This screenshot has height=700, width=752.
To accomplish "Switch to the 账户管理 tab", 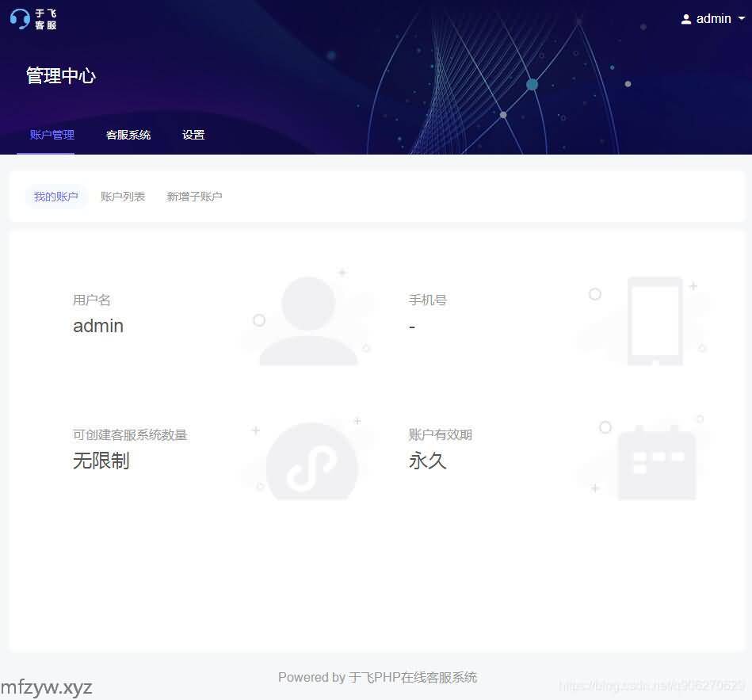I will [52, 135].
